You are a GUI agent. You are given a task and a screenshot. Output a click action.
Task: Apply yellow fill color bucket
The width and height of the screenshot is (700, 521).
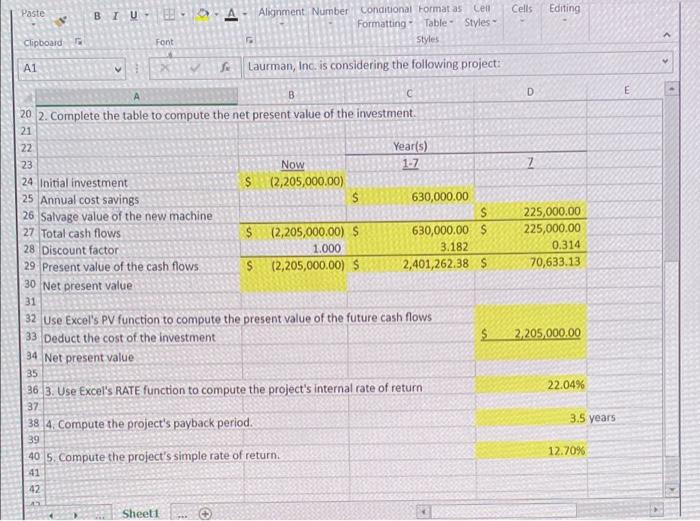(x=203, y=15)
